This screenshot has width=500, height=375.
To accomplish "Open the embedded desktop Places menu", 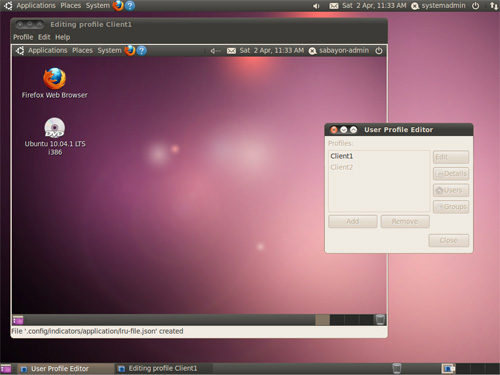I will click(82, 50).
